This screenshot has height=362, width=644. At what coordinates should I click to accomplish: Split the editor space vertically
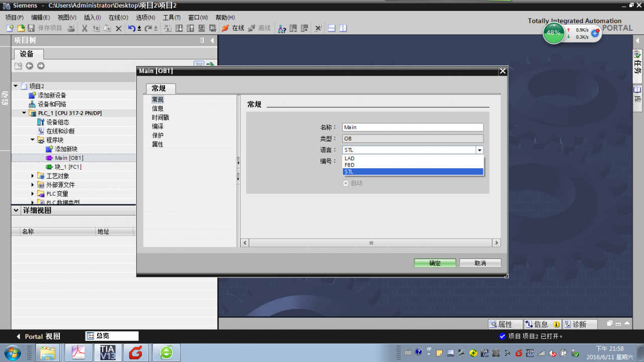(x=343, y=28)
